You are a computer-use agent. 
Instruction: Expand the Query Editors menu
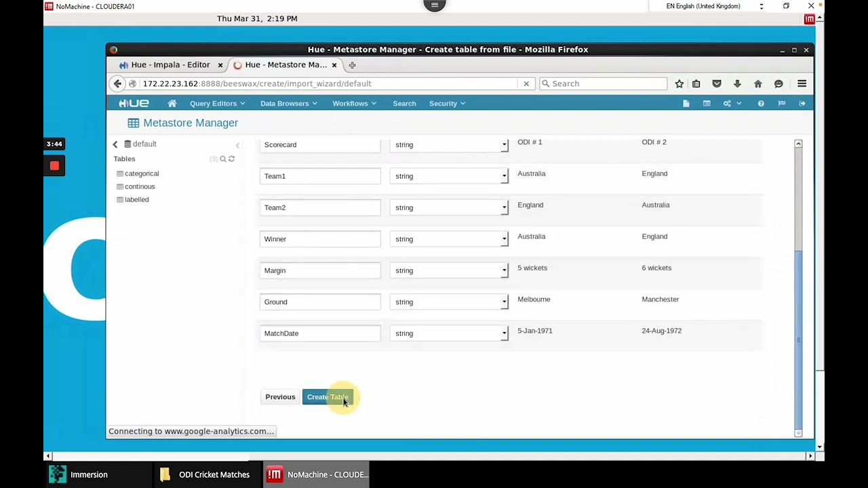[x=217, y=103]
